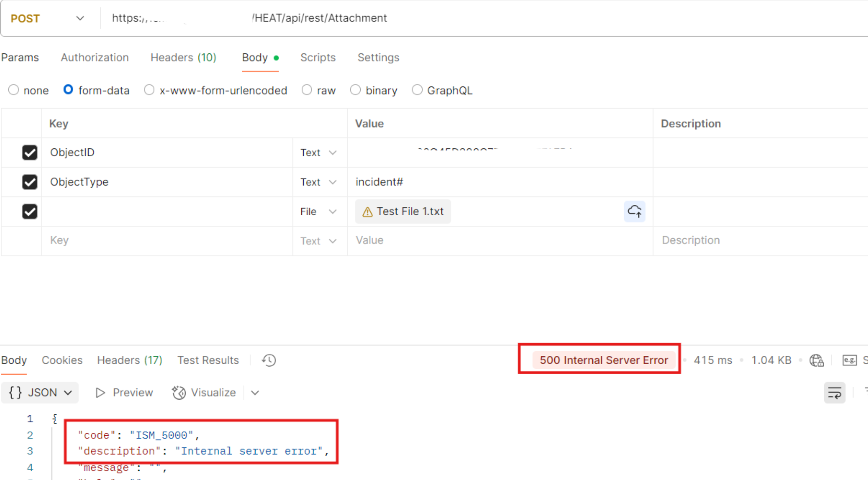Screen dimensions: 868x480
Task: Open the response Cookies tab
Action: [62, 360]
